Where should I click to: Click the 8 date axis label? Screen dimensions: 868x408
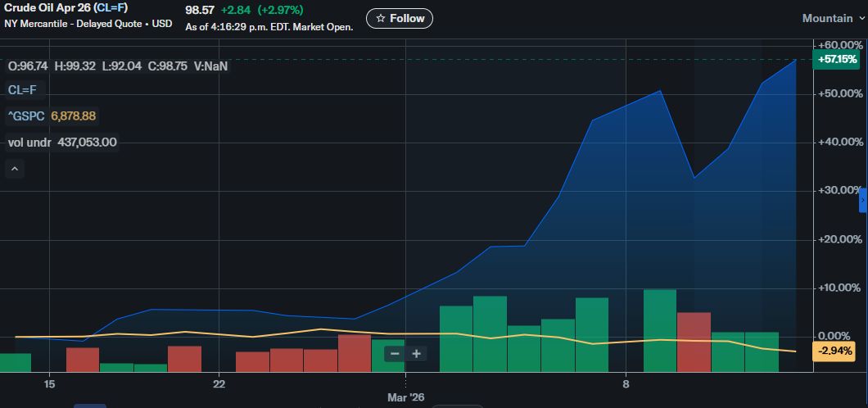626,383
